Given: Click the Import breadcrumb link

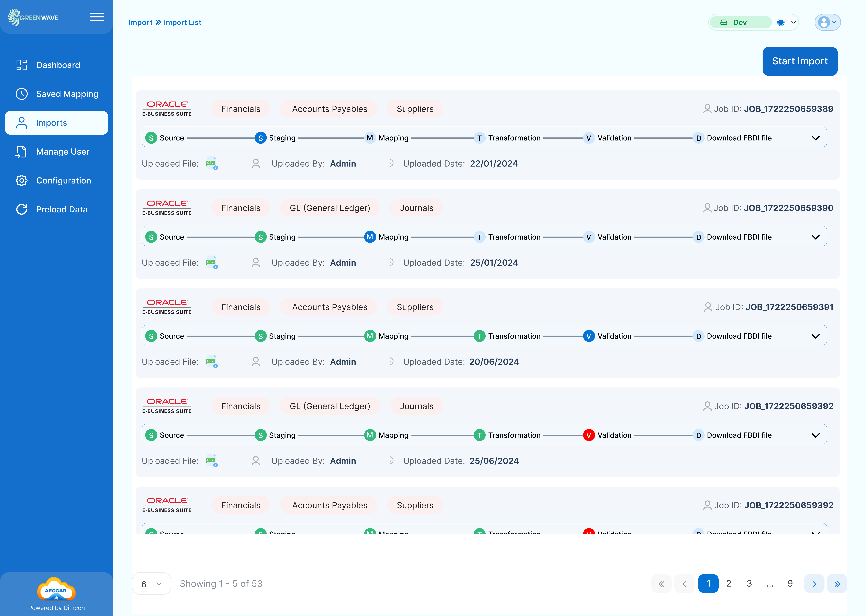Looking at the screenshot, I should (140, 22).
